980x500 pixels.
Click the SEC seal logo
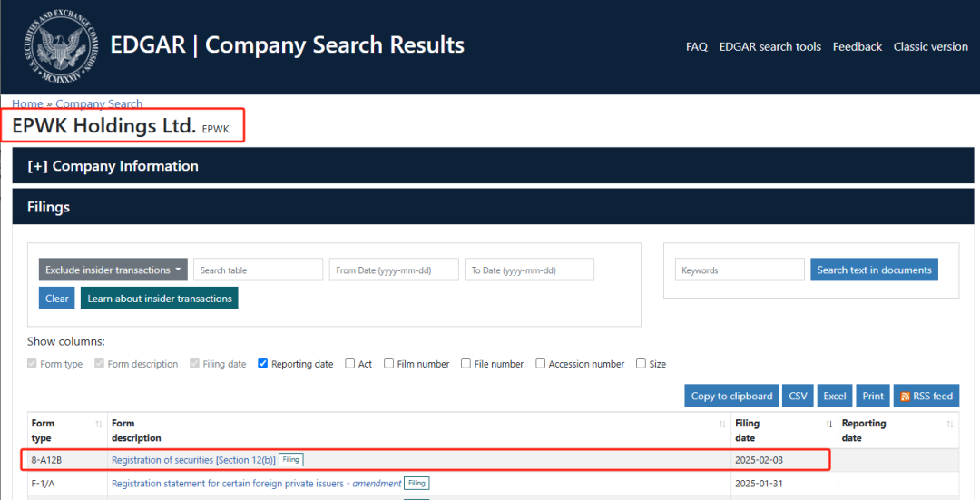(x=62, y=47)
